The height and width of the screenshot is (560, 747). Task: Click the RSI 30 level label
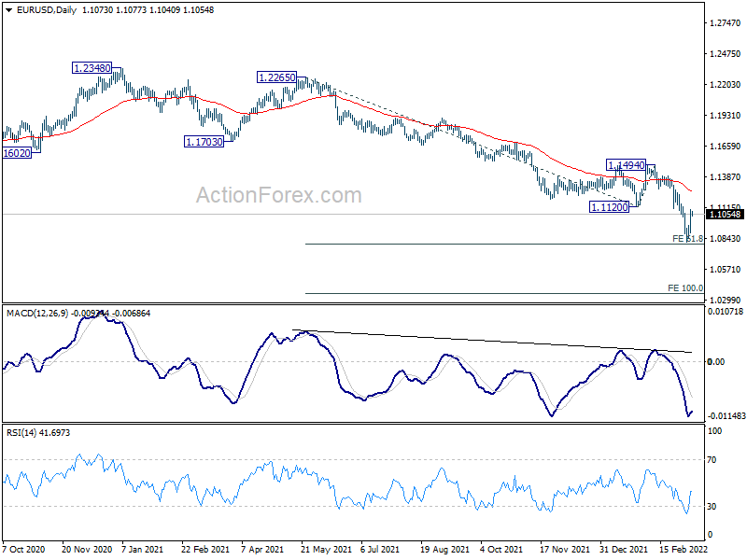(x=712, y=506)
